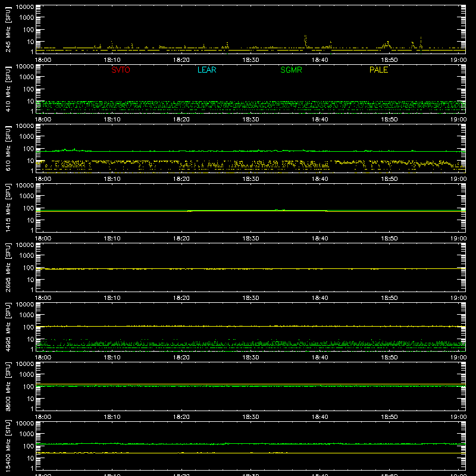
Task: Click the 18:20 tick label under 410 MHz panel
Action: 181,120
